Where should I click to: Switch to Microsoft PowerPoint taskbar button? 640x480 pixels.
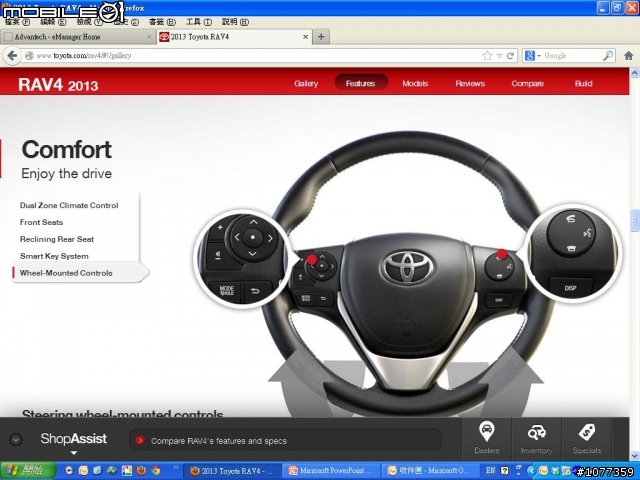331,471
